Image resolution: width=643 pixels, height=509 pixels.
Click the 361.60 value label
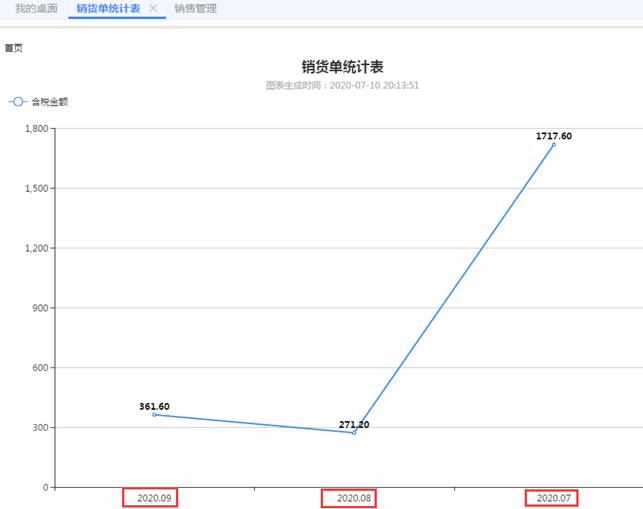154,406
